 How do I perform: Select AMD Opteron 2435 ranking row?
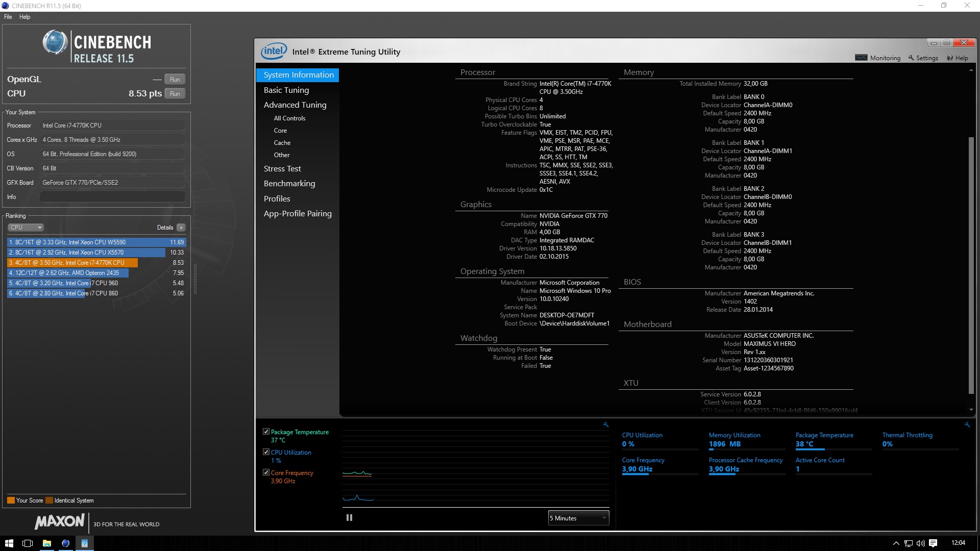pyautogui.click(x=96, y=273)
